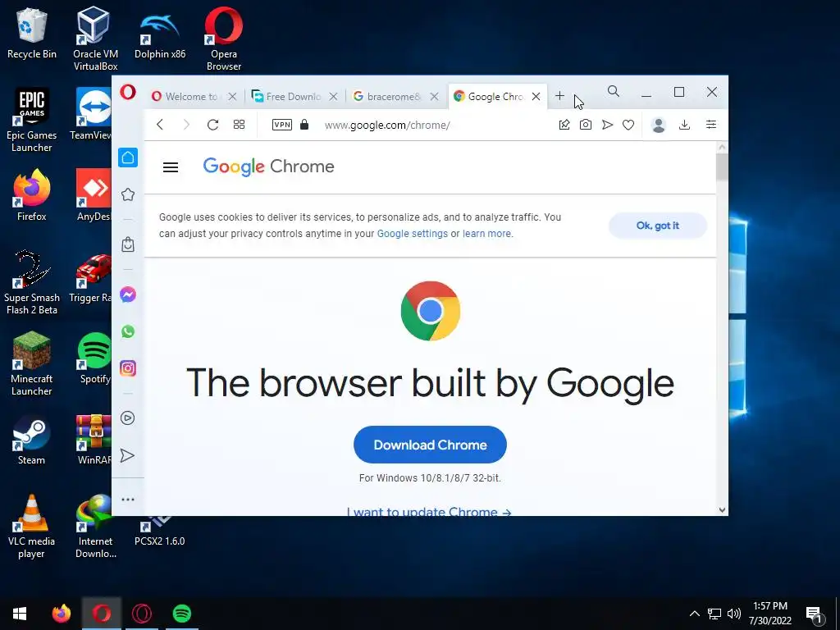Open WhatsApp in the sidebar
The image size is (840, 630).
pos(127,331)
